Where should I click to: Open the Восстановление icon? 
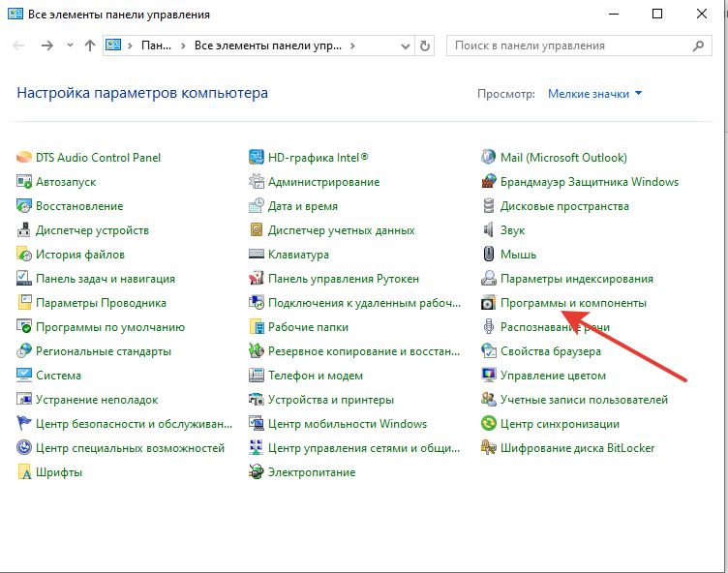(x=23, y=206)
